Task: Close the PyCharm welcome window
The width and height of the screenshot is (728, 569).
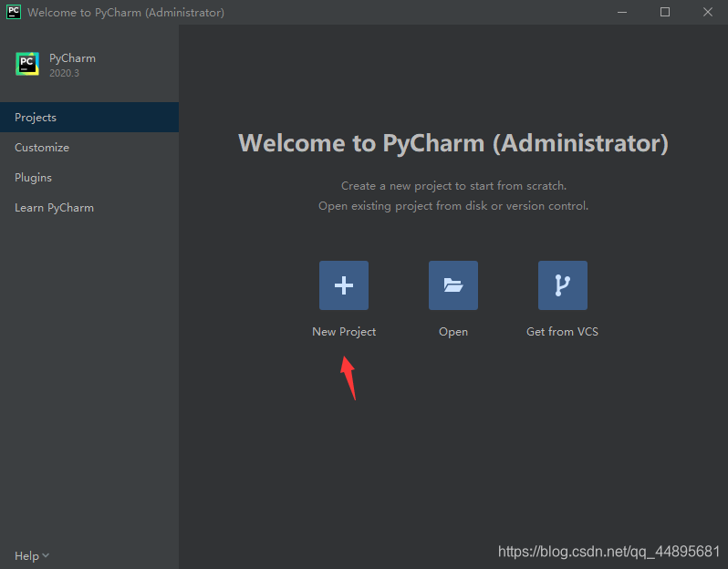Action: pos(708,12)
